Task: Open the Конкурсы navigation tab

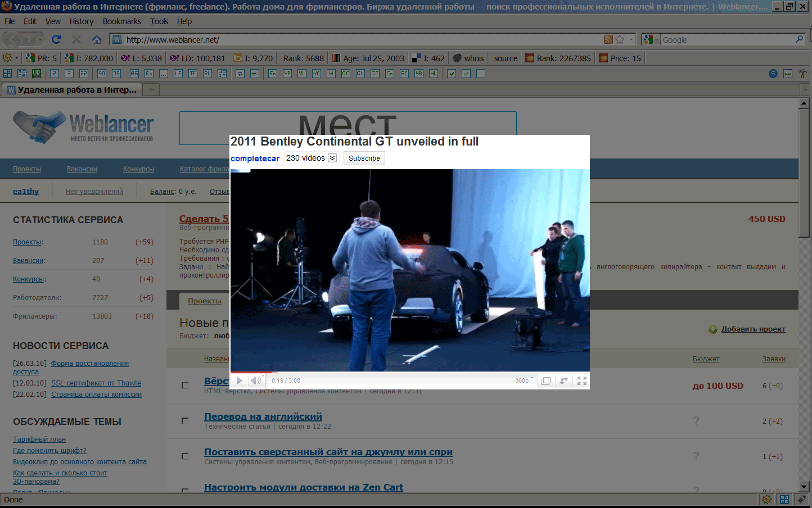Action: 138,169
